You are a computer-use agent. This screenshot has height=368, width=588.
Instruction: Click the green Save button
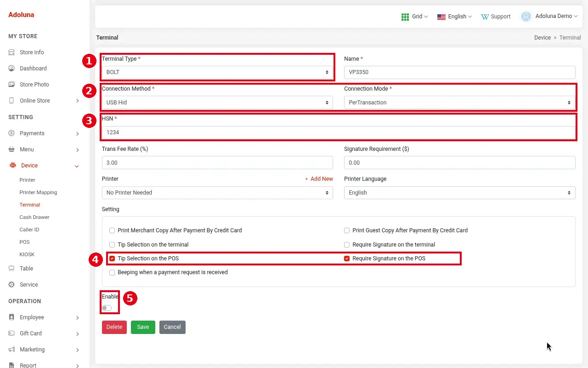coord(143,327)
